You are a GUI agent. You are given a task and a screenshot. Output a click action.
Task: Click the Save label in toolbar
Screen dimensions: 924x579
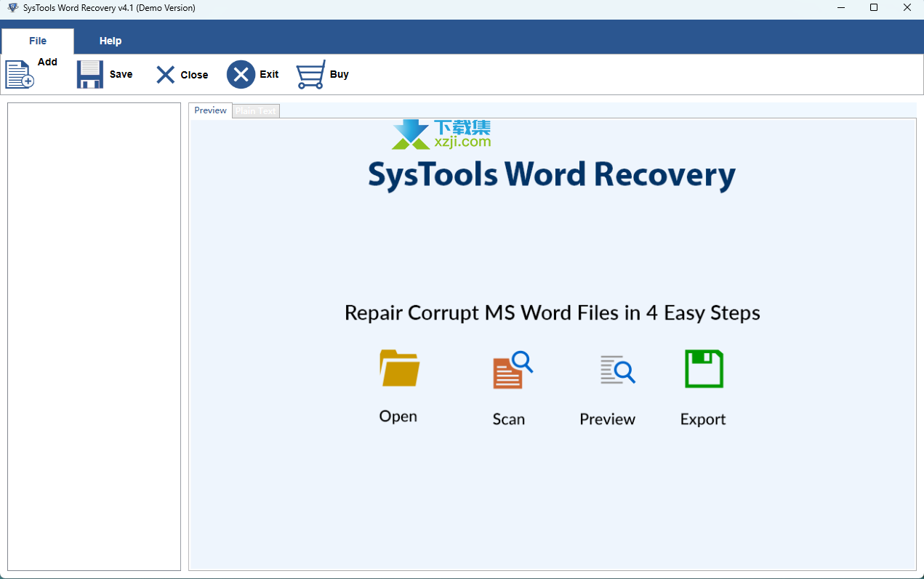121,74
